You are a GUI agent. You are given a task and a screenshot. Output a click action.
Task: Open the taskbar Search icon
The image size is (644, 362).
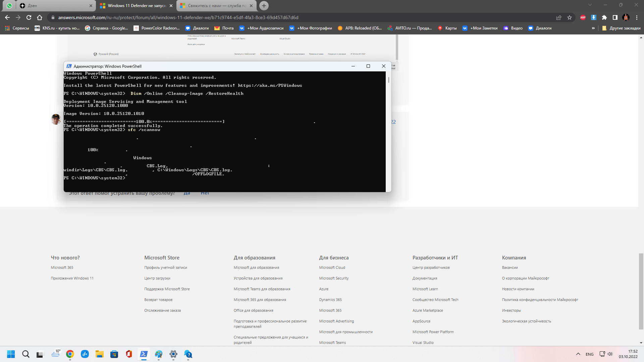point(26,354)
